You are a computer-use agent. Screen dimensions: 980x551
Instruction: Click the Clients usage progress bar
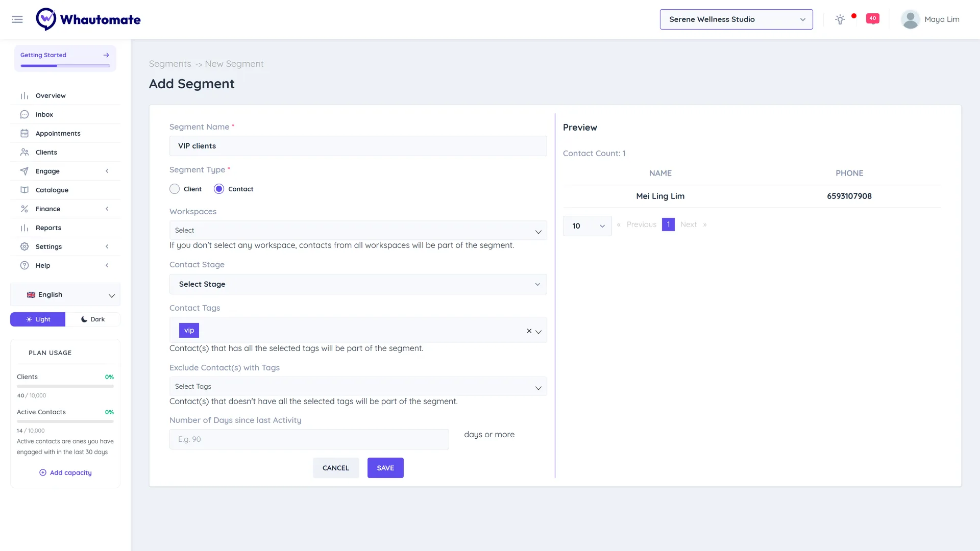pos(65,386)
